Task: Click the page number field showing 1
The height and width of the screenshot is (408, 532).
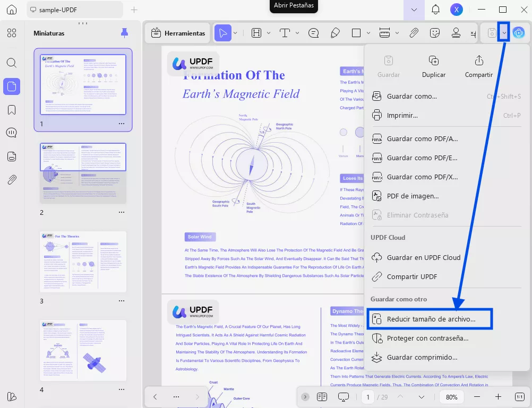Action: (x=368, y=397)
